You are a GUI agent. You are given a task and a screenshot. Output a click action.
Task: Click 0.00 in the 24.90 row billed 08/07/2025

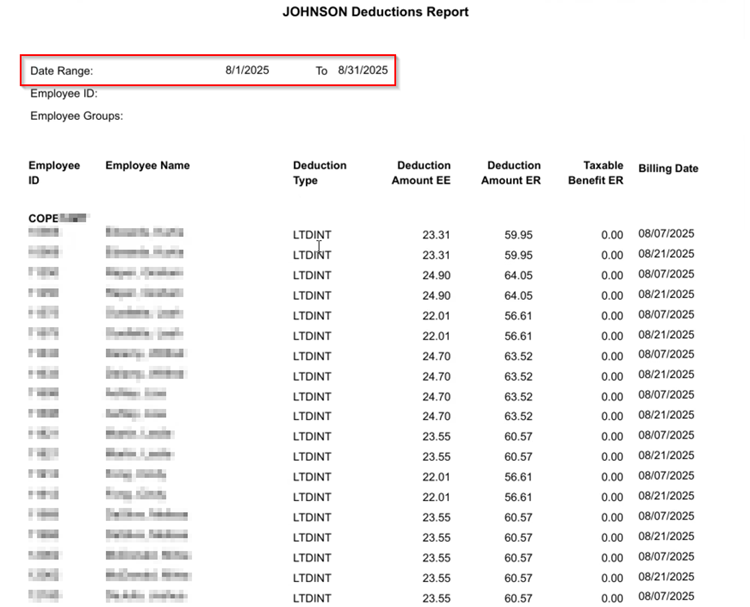[x=612, y=276]
